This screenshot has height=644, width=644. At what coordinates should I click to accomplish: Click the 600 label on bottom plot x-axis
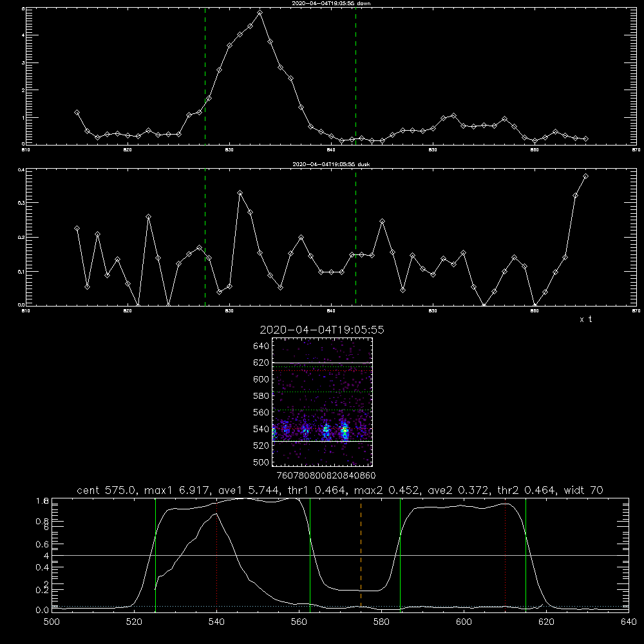click(464, 622)
